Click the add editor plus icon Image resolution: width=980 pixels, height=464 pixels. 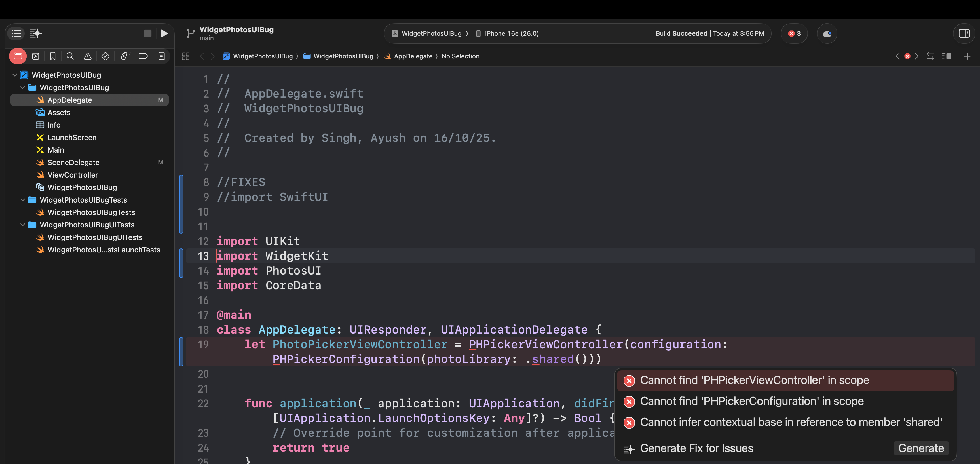(x=967, y=56)
